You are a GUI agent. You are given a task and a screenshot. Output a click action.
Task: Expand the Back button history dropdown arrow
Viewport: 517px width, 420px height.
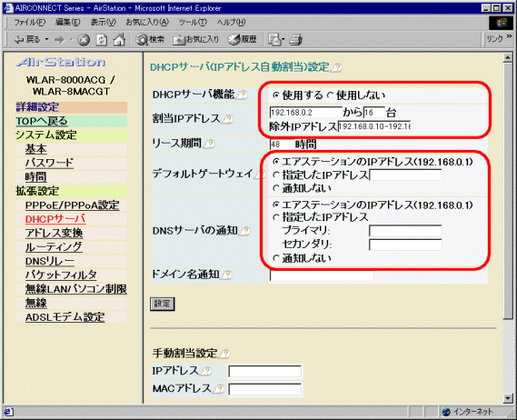pyautogui.click(x=46, y=40)
